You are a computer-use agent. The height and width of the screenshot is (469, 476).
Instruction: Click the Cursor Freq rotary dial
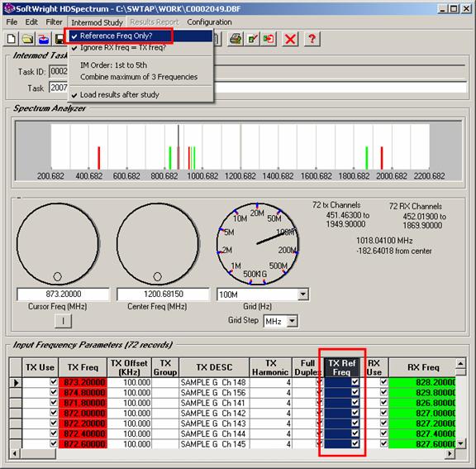tap(58, 244)
